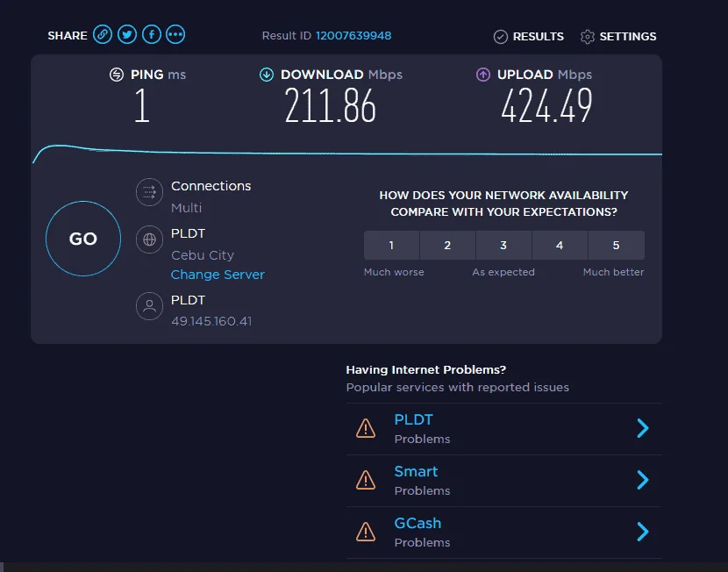
Task: Click Change Server link
Action: pos(218,275)
